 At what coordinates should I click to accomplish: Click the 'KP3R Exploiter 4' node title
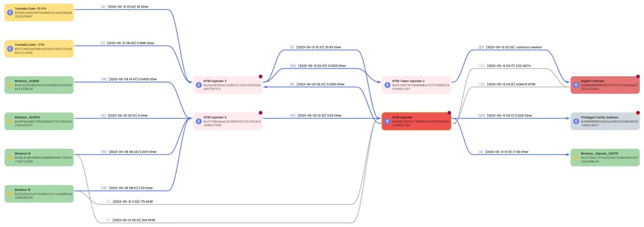215,117
